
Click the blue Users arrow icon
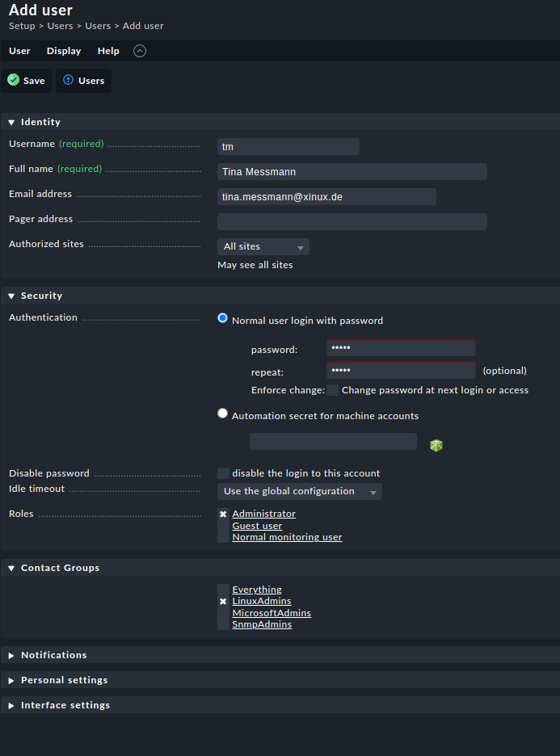pyautogui.click(x=69, y=81)
